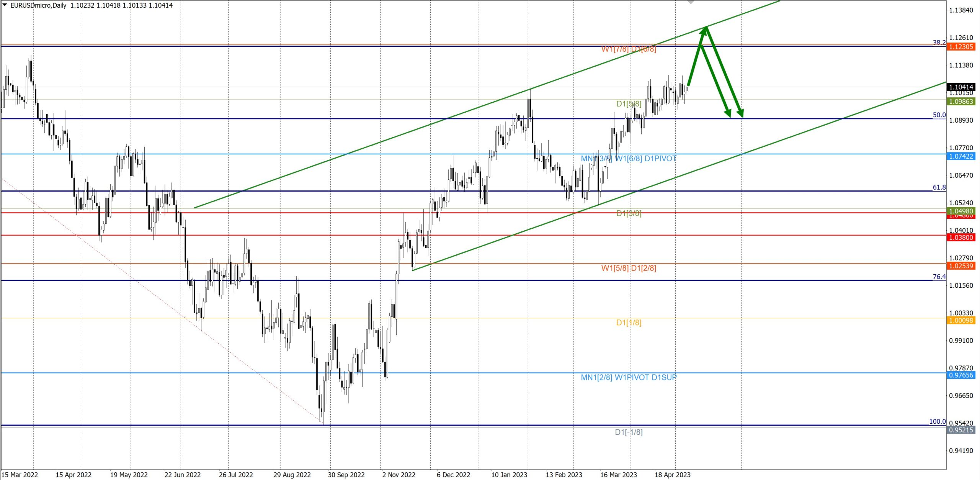Screen dimensions: 980x480
Task: Open the chart menu triangle beside EURUSDmicro
Action: pos(5,5)
